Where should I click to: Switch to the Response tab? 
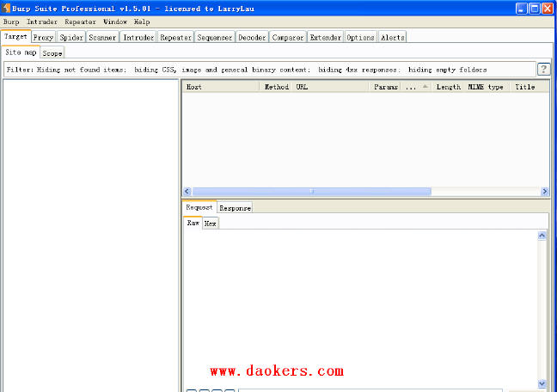click(x=235, y=208)
